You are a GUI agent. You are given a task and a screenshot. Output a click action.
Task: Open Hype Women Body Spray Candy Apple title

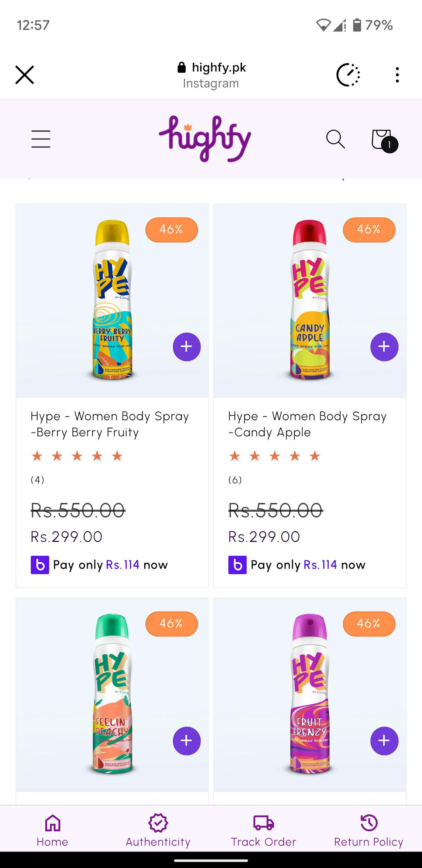tap(307, 424)
